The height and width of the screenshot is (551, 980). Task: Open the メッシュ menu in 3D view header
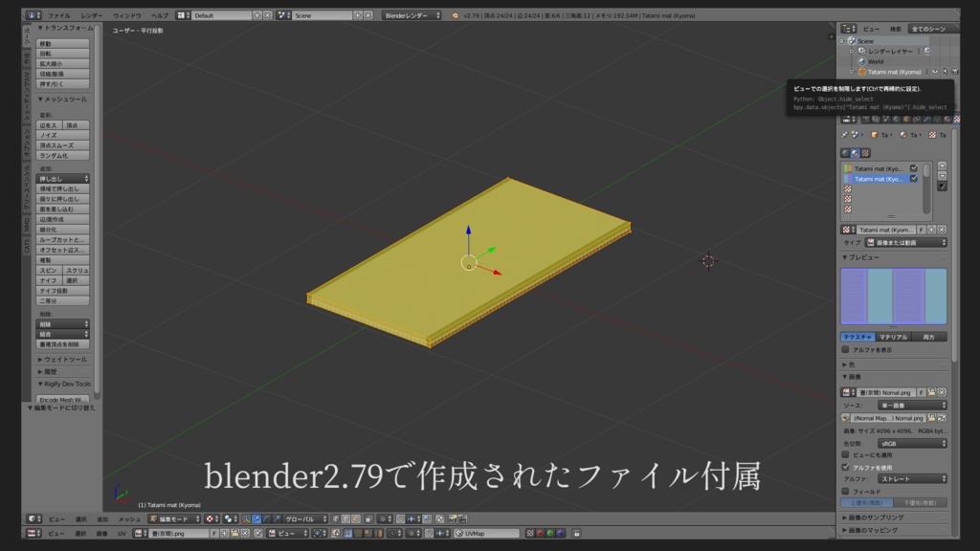pos(129,519)
